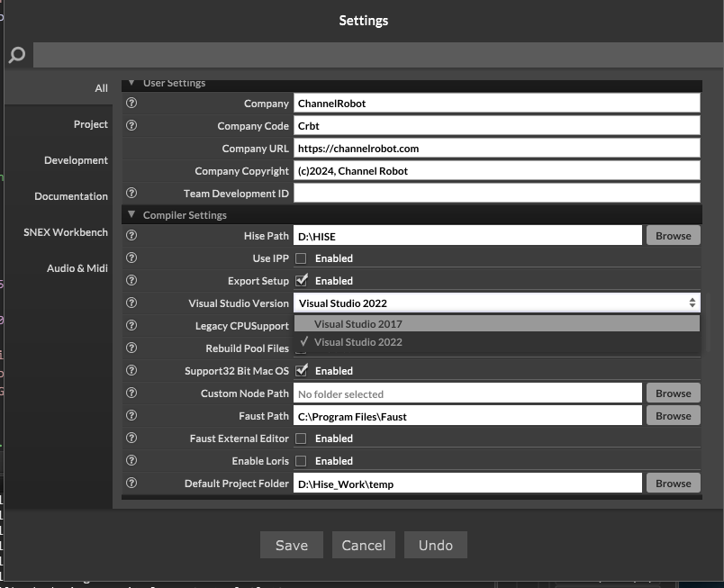This screenshot has height=588, width=724.
Task: Switch to the Audio & Midi tab
Action: [x=77, y=268]
